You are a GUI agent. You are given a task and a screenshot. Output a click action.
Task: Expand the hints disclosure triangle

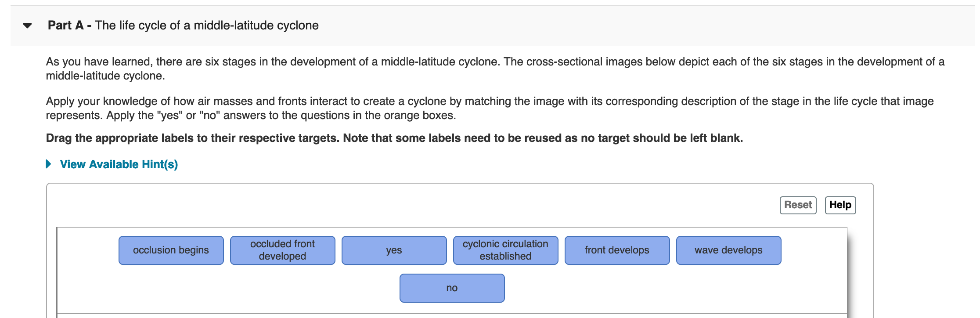(49, 164)
